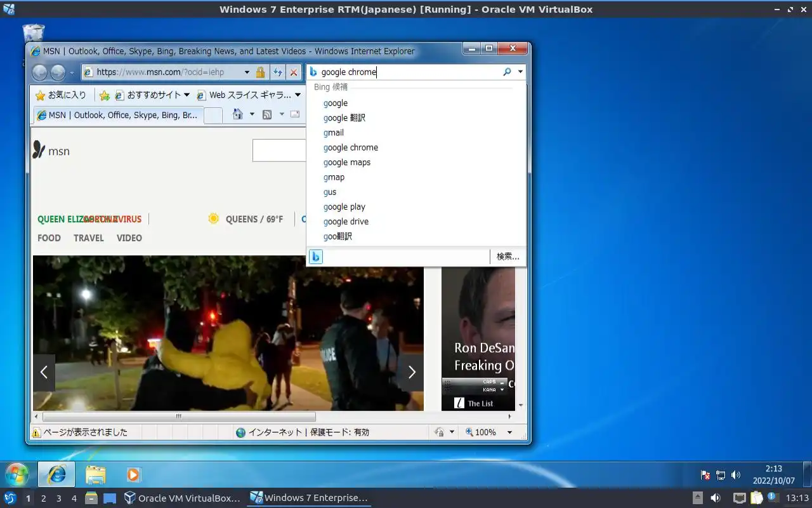Screen dimensions: 812x508
Task: Open the Ron DeSantis article thumbnail
Action: point(478,338)
